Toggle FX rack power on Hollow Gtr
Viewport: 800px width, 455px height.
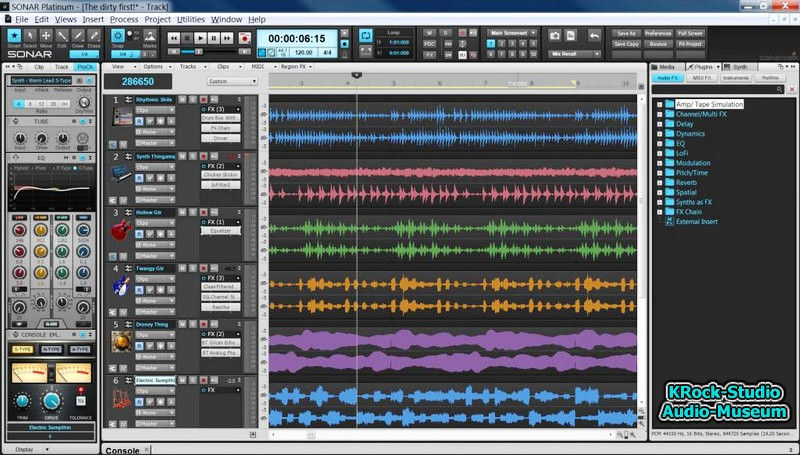pos(204,222)
